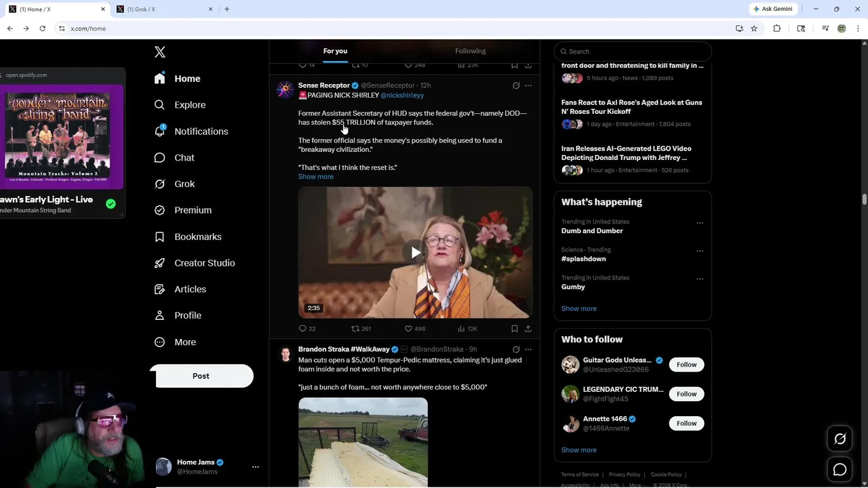Open Grok explain on the Sense Receptor post
Image resolution: width=868 pixels, height=488 pixels.
[516, 85]
